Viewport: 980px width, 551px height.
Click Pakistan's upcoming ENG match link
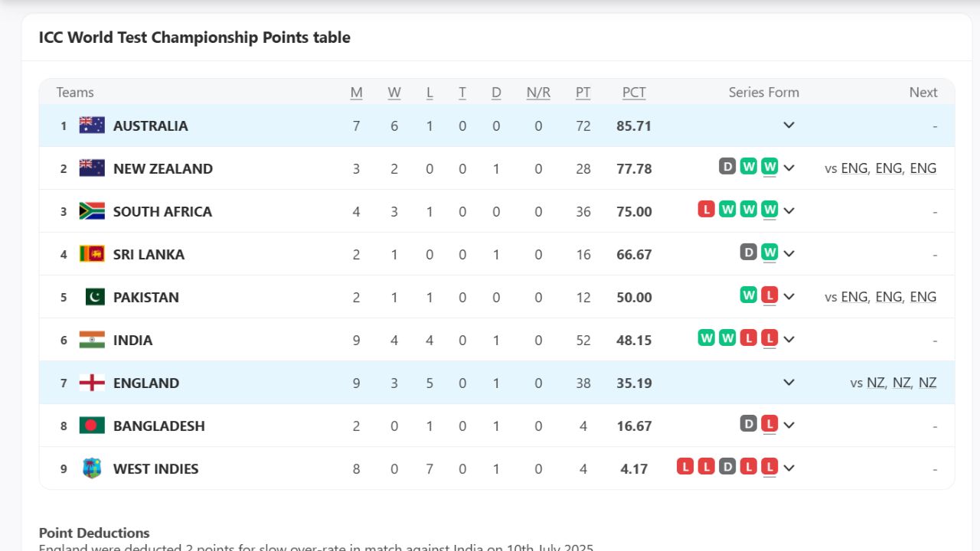(x=854, y=296)
